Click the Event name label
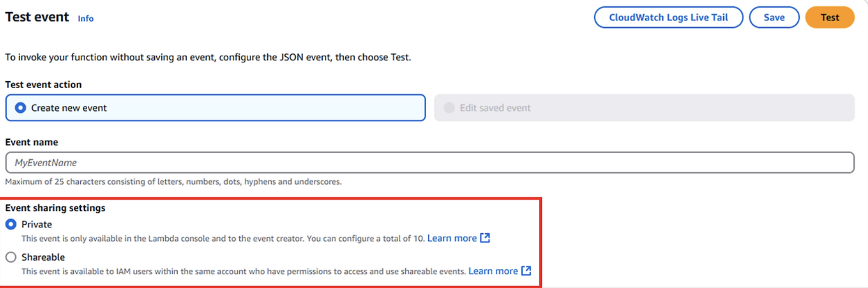This screenshot has height=288, width=868. 32,142
